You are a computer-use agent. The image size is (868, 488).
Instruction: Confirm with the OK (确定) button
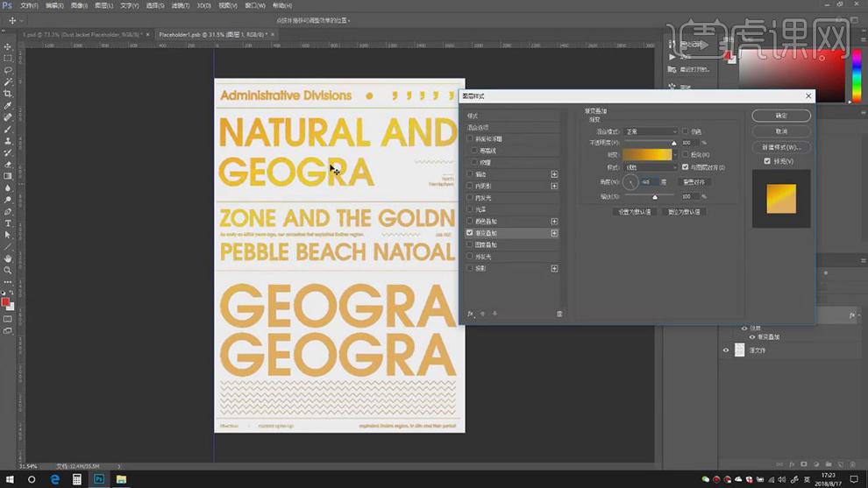(781, 116)
